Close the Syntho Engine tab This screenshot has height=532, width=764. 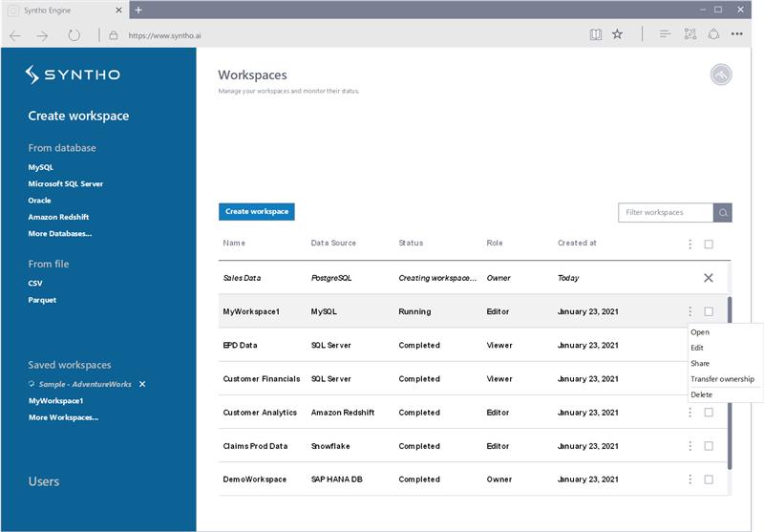pos(118,10)
